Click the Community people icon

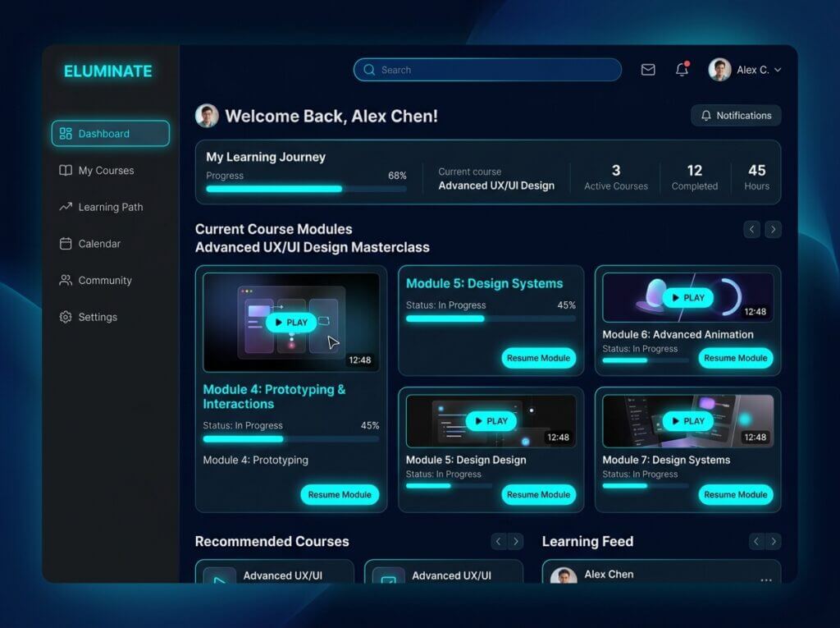(66, 280)
